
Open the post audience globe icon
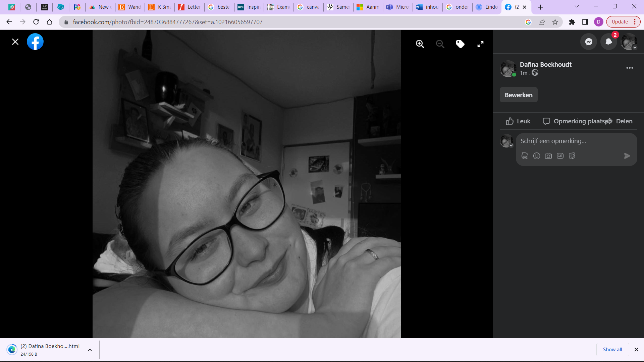[535, 73]
